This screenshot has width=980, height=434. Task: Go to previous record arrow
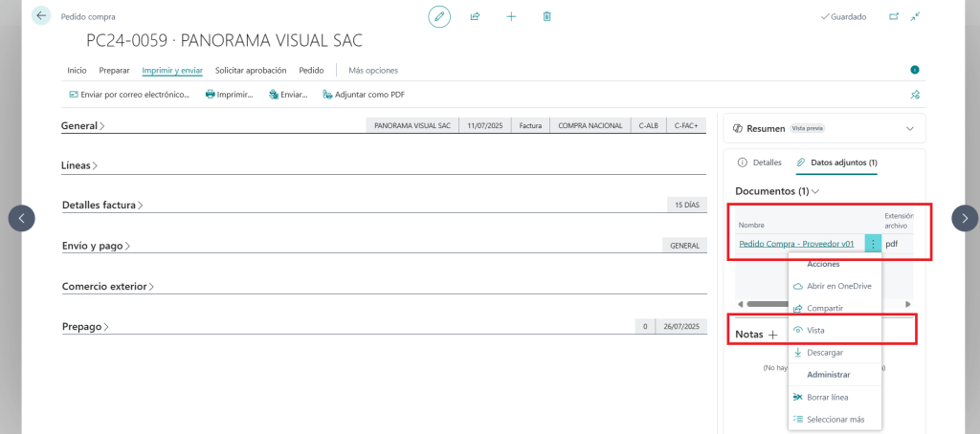pyautogui.click(x=22, y=219)
